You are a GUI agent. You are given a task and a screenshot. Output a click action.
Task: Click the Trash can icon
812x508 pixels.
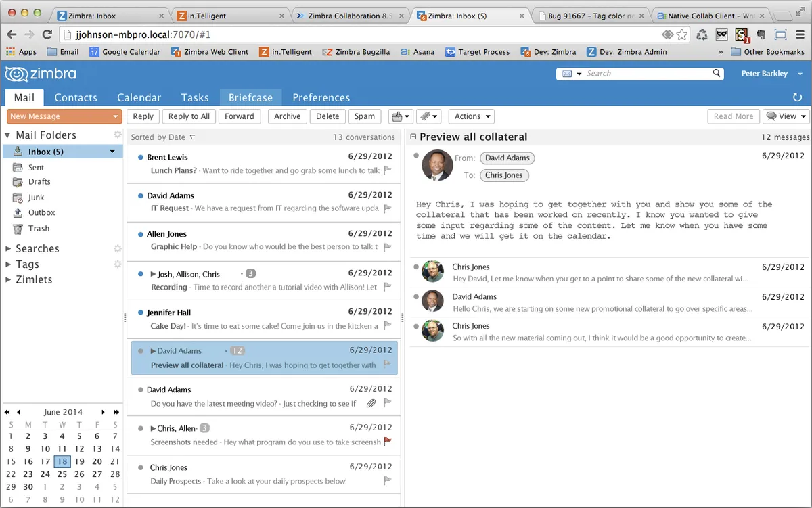click(18, 229)
